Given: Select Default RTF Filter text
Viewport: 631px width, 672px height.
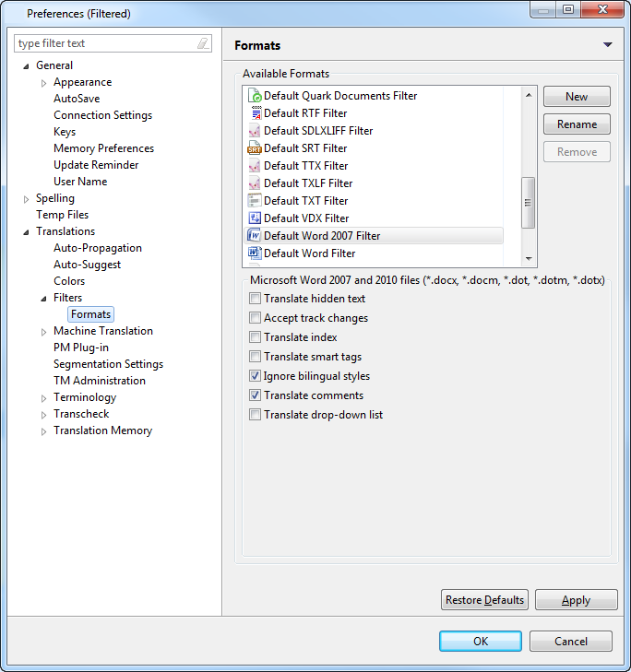Looking at the screenshot, I should click(305, 113).
